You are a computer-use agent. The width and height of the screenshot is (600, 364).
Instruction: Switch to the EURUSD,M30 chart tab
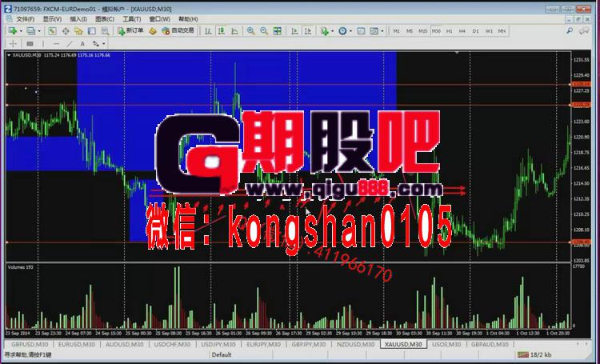pos(76,344)
